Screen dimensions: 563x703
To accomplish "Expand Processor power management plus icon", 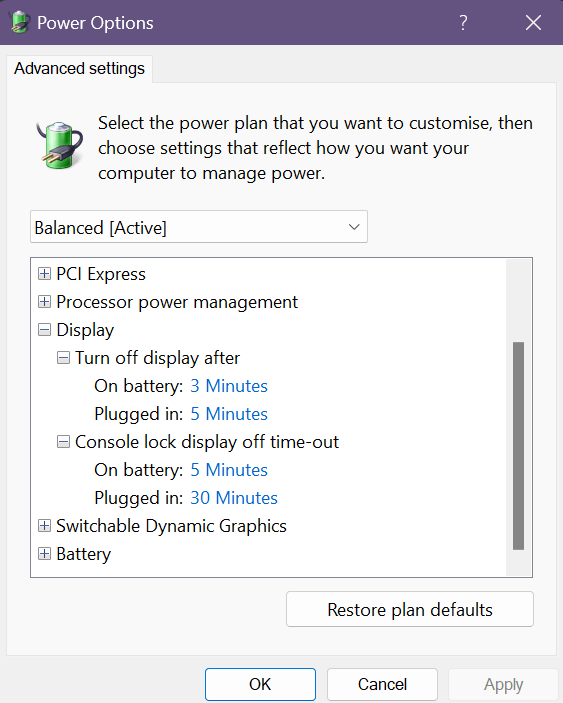I will coord(44,302).
